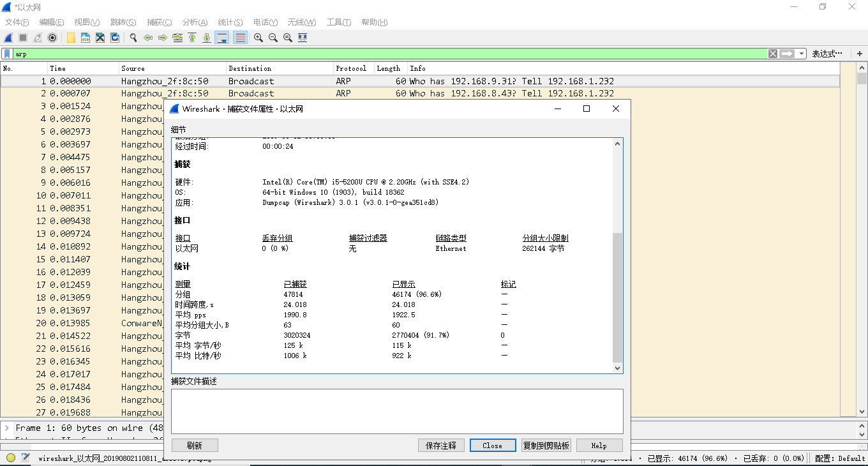Open the 统计(S) menu

(x=230, y=22)
